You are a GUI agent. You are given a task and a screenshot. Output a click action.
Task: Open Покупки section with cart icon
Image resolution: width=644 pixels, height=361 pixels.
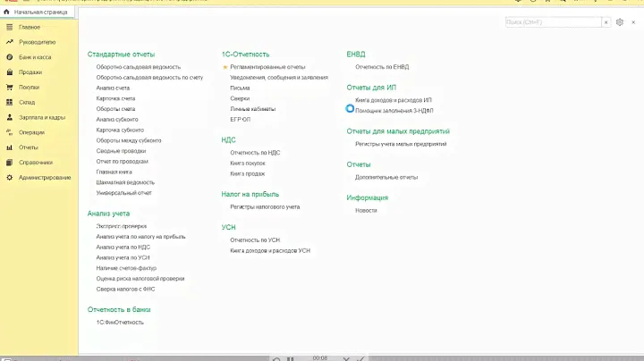[x=29, y=88]
